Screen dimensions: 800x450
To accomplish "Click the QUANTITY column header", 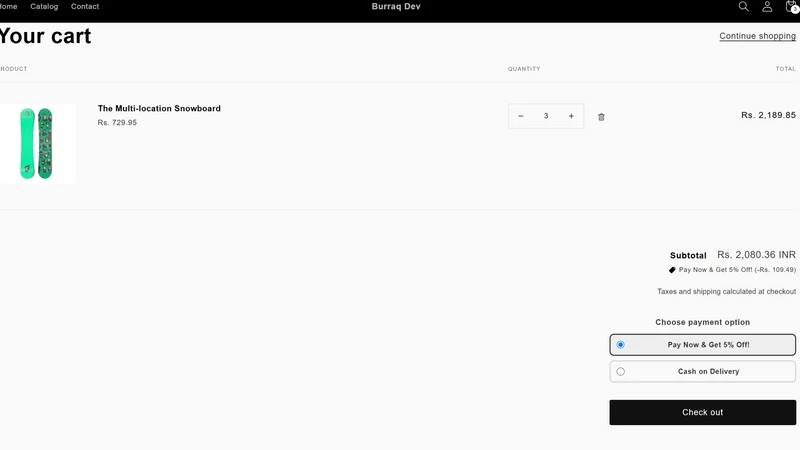I will (x=524, y=69).
